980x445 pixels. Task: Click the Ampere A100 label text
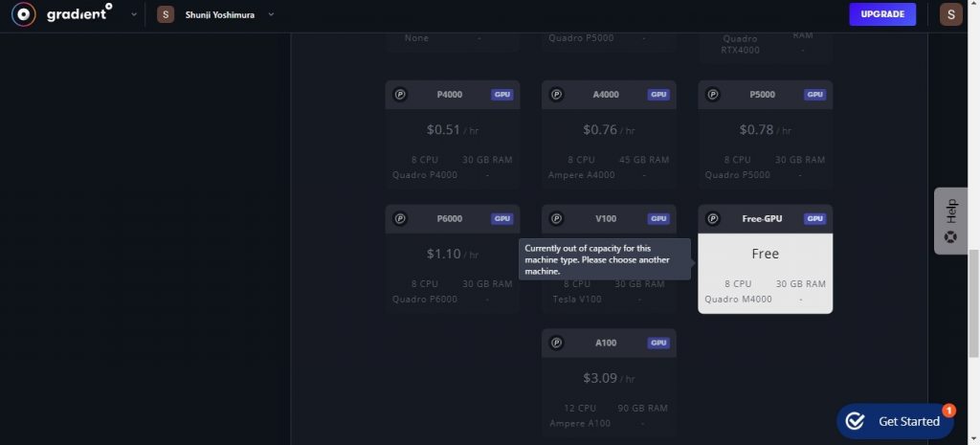click(580, 423)
